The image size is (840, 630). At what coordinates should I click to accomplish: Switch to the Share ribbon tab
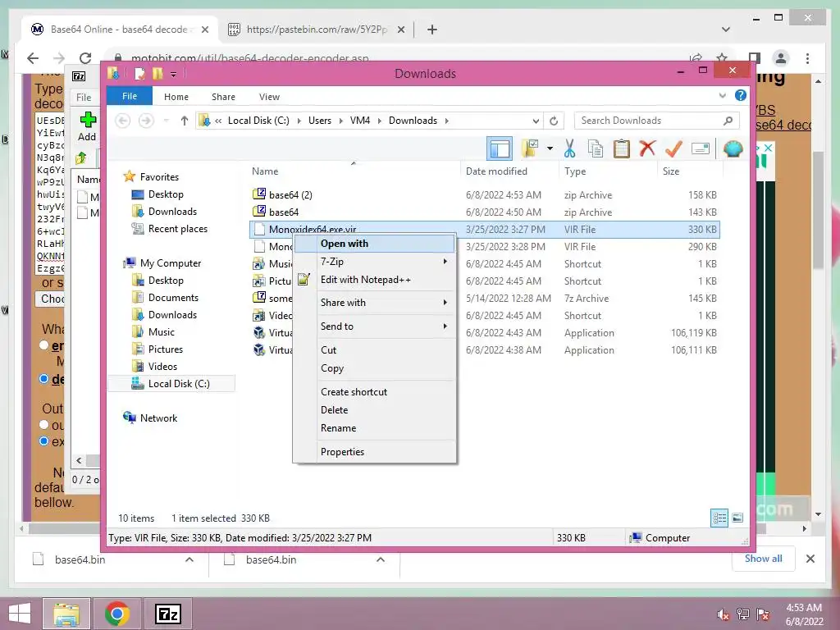(x=223, y=97)
